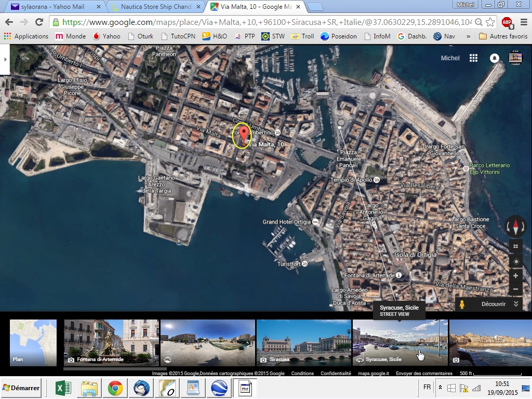Open the Michel Chrome profile button
Image resolution: width=532 pixels, height=399 pixels.
coord(465,5)
